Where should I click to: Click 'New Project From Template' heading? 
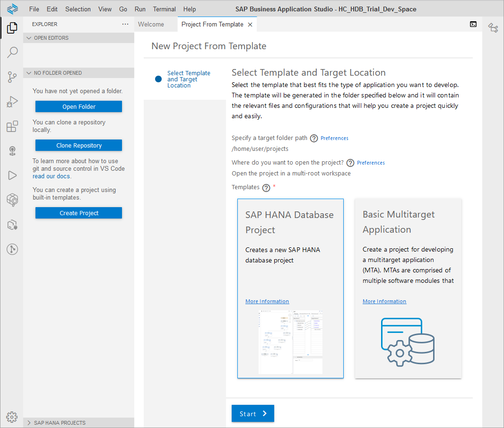[209, 46]
